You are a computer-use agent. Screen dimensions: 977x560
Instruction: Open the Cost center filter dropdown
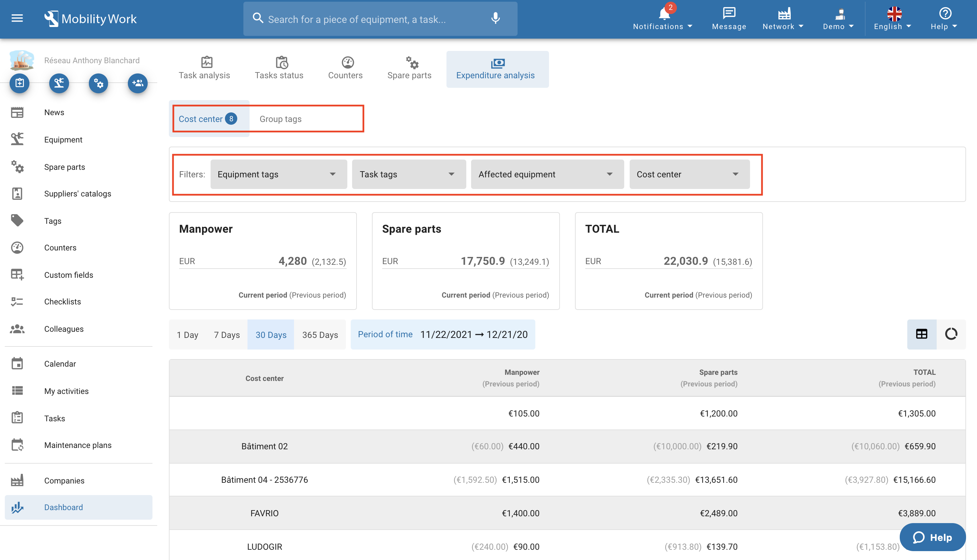click(689, 174)
